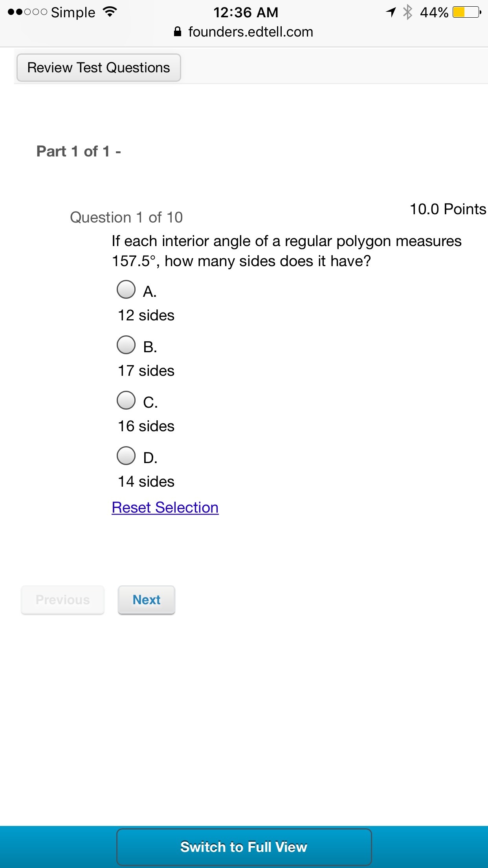Select radio button for answer A

[x=126, y=289]
